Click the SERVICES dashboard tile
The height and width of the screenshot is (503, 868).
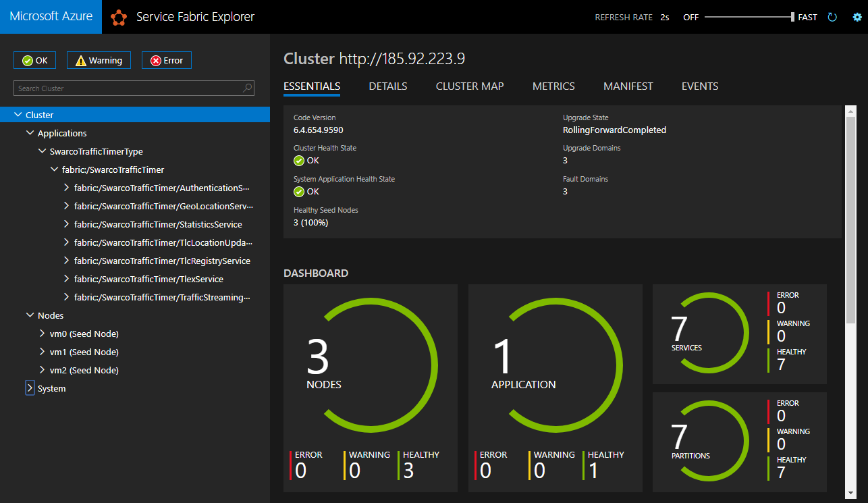[740, 334]
